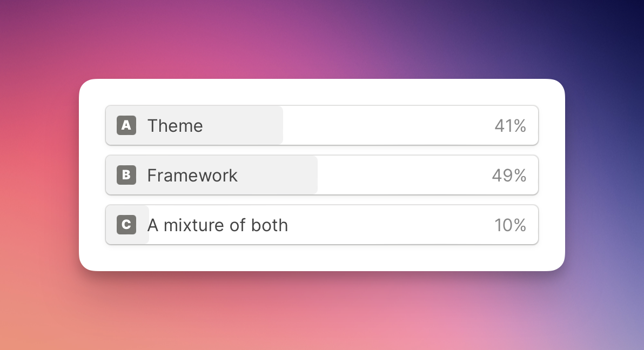Click the Framework label text

[192, 176]
